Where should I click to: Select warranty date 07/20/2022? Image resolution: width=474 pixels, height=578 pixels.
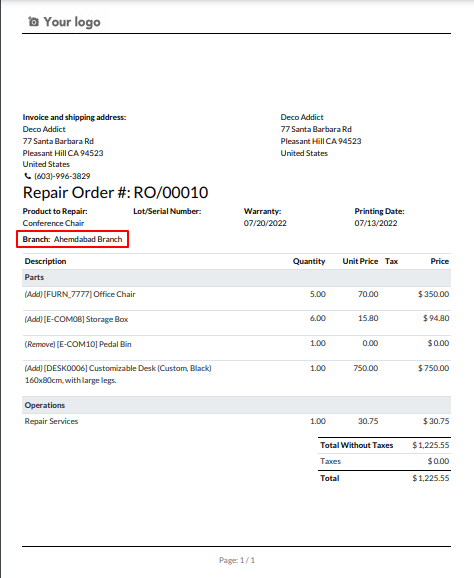click(265, 223)
